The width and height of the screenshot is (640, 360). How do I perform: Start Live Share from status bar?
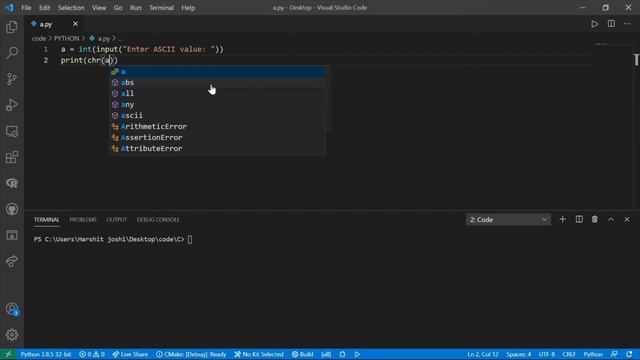(130, 354)
